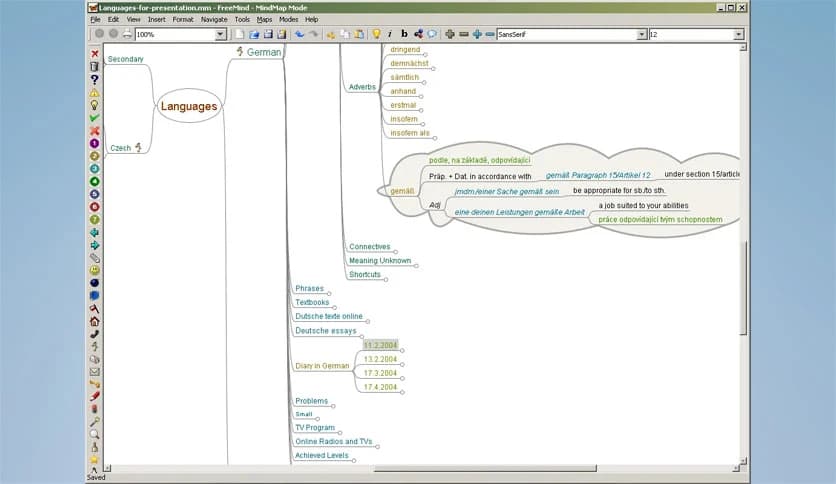Click the open file icon

pyautogui.click(x=254, y=34)
